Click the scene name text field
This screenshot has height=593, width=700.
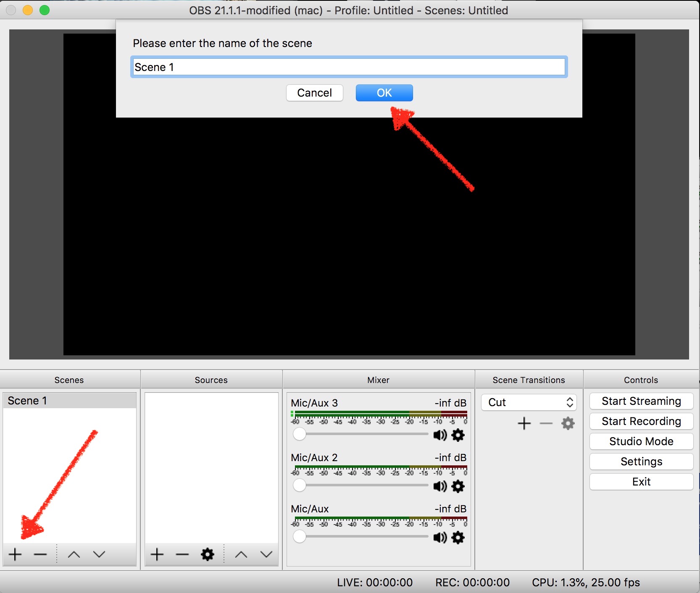coord(349,67)
